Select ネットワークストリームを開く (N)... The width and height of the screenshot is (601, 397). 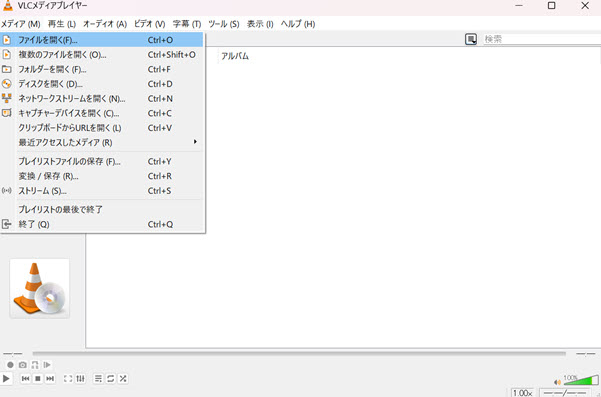[x=102, y=98]
